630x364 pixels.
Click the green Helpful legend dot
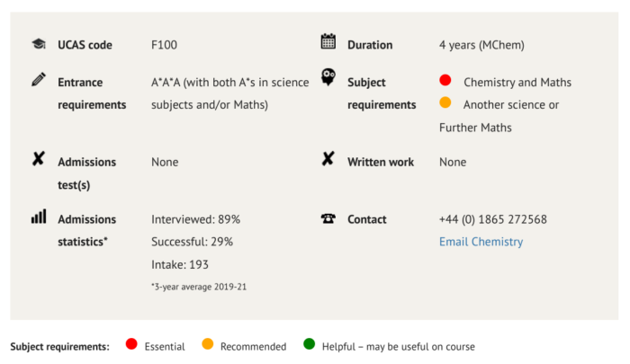click(x=310, y=344)
